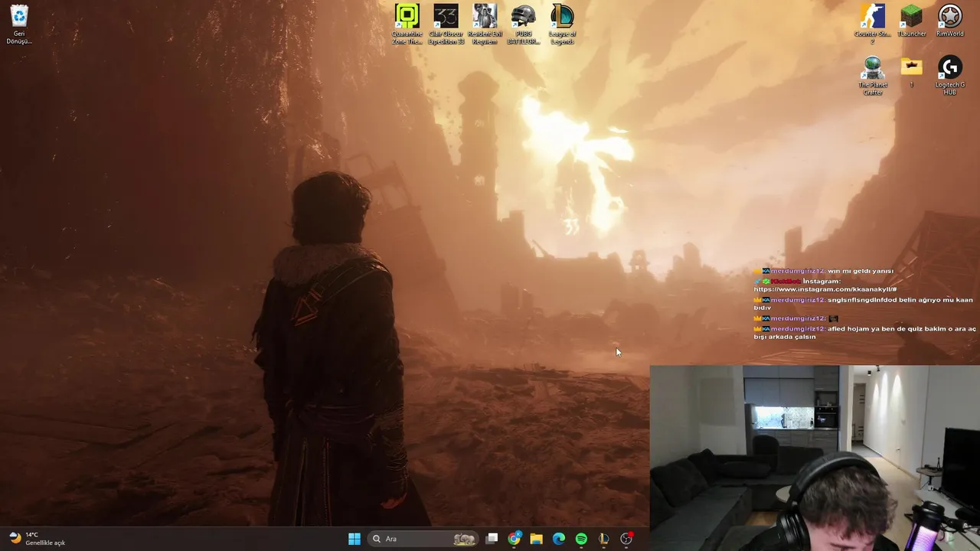Viewport: 980px width, 551px height.
Task: Open Google Chrome from the taskbar
Action: 514,539
